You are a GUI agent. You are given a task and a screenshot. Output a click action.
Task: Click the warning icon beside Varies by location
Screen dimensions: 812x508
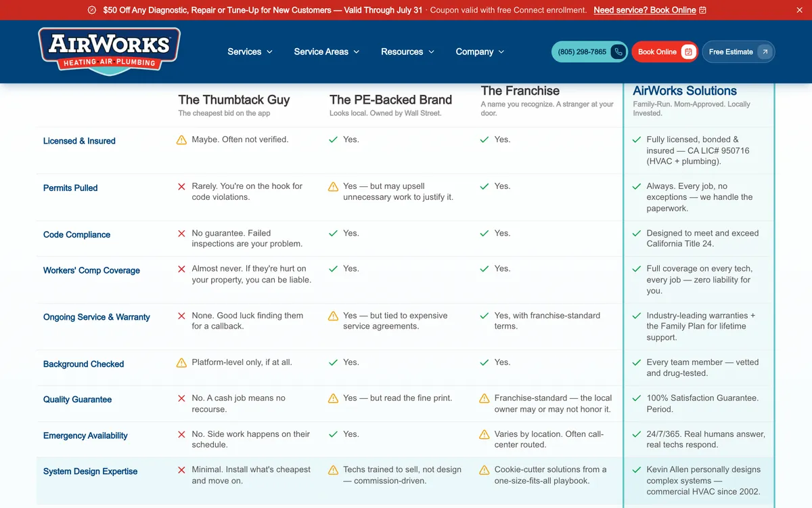(x=484, y=434)
